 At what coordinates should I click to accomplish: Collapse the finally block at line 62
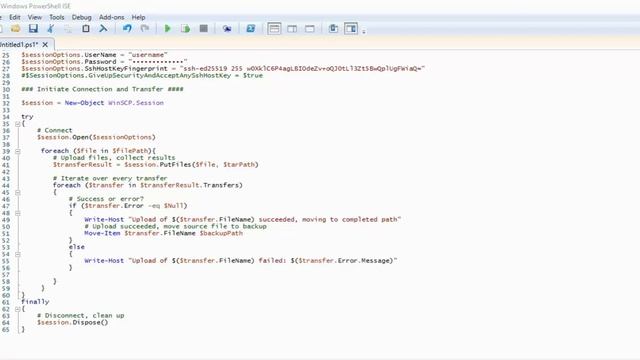(18, 309)
